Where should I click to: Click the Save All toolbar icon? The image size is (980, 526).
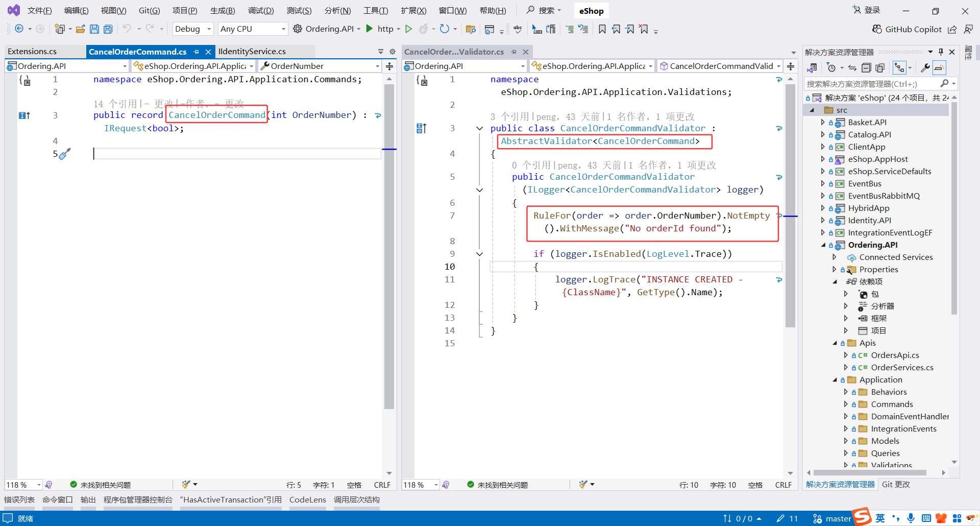(108, 29)
